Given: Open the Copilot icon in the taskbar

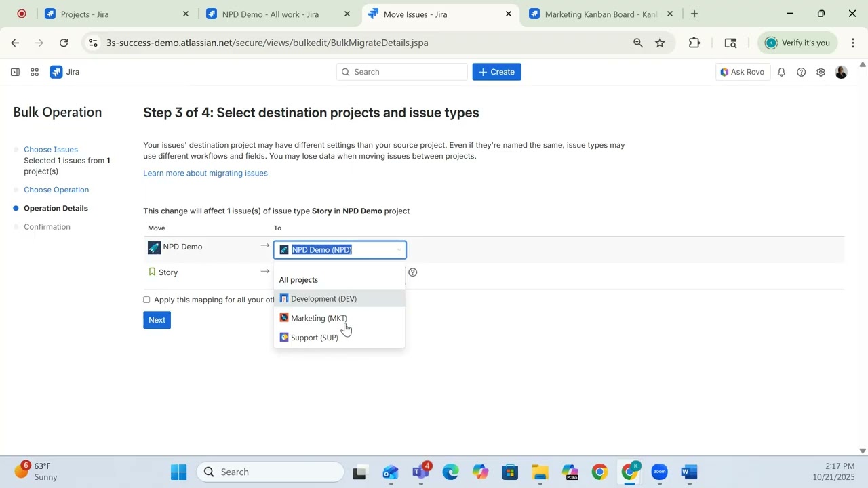Looking at the screenshot, I should click(480, 472).
